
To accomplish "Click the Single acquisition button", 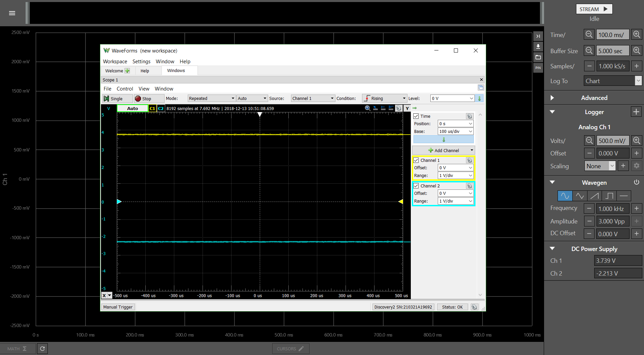I will [117, 99].
